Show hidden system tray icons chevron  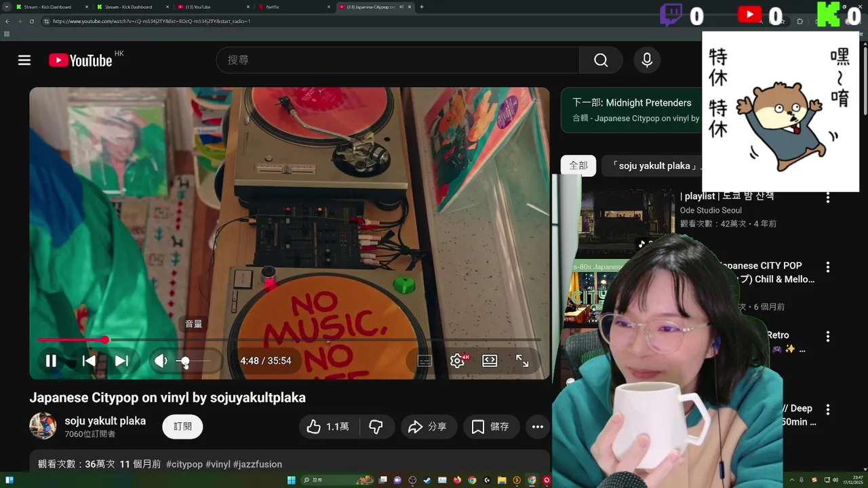791,481
